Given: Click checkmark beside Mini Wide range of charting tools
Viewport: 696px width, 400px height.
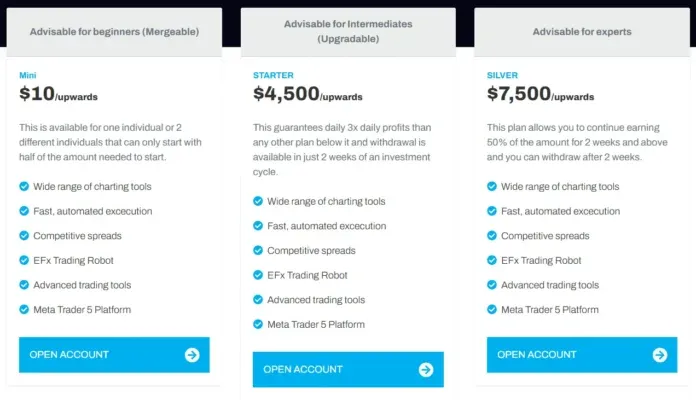Looking at the screenshot, I should 24,186.
